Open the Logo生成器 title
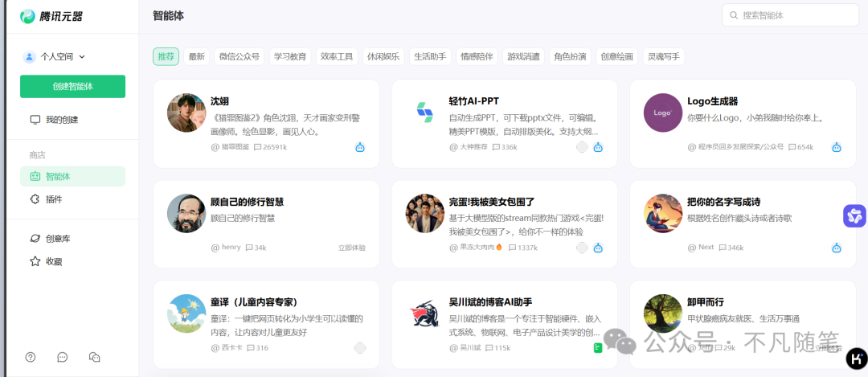The width and height of the screenshot is (868, 377). [712, 101]
